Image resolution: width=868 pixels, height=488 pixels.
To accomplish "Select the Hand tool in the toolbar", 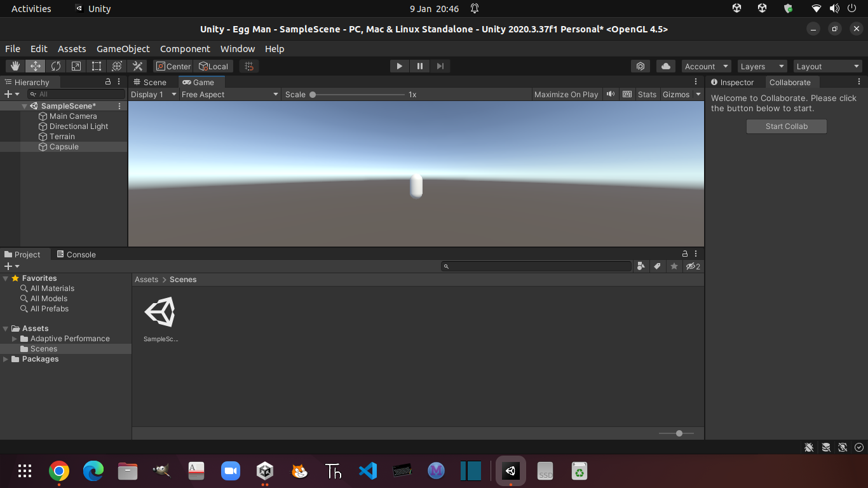I will click(x=15, y=65).
